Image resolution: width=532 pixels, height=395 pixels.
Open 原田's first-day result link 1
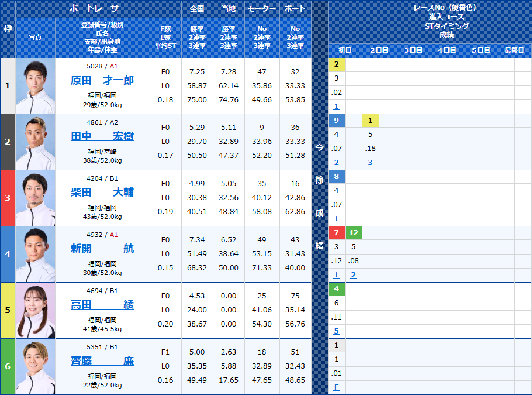pyautogui.click(x=336, y=107)
